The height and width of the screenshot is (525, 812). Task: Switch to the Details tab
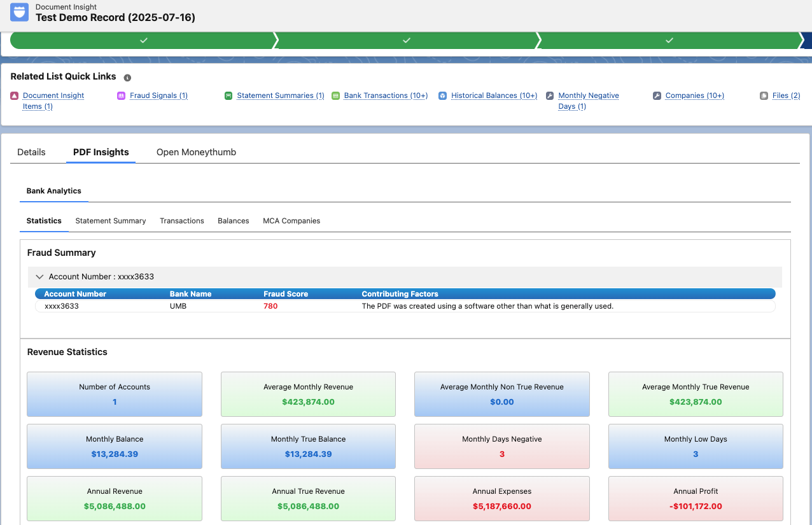(31, 152)
